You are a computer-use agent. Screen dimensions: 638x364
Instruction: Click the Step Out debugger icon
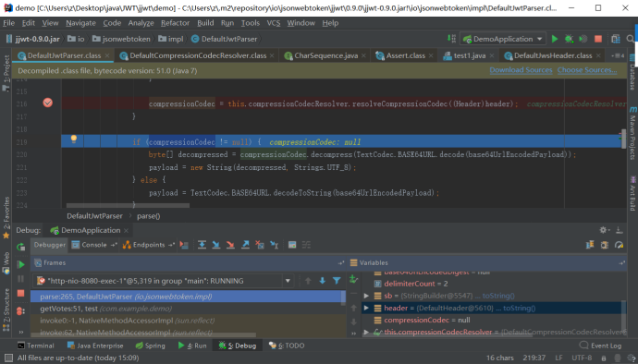pos(245,245)
